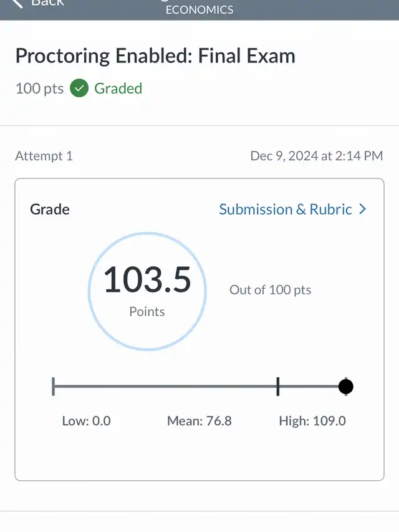Viewport: 399px width, 532px height.
Task: Tap the chevron beside Submission & Rubric
Action: [x=363, y=209]
